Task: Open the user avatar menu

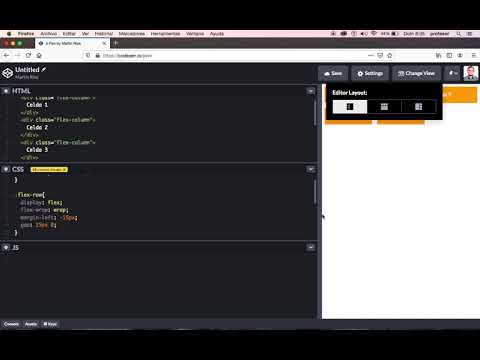Action: click(x=471, y=73)
